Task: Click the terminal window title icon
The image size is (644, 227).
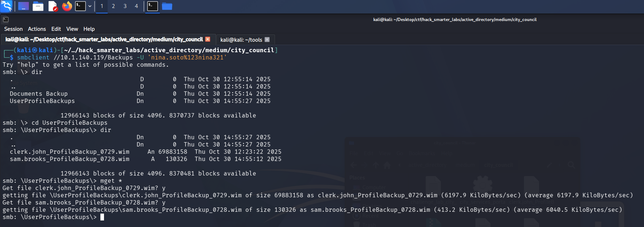Action: click(x=6, y=20)
